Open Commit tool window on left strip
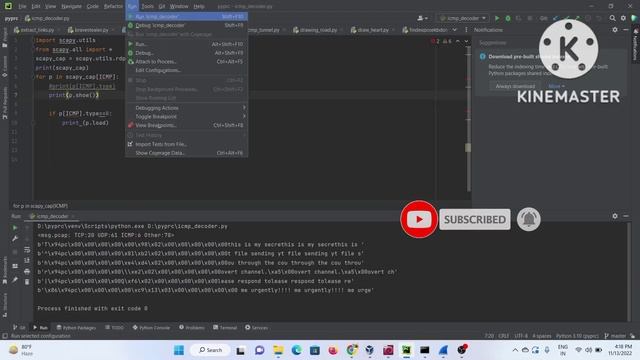The width and height of the screenshot is (640, 360). 4,67
